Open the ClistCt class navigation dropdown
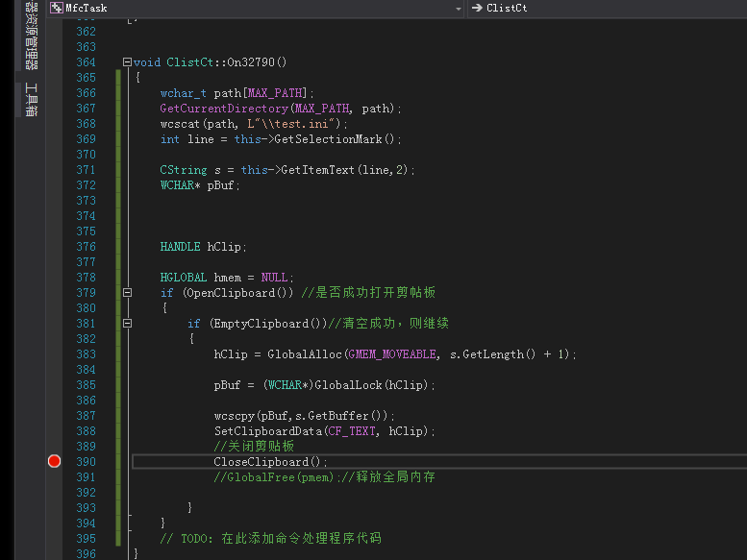 pos(607,8)
